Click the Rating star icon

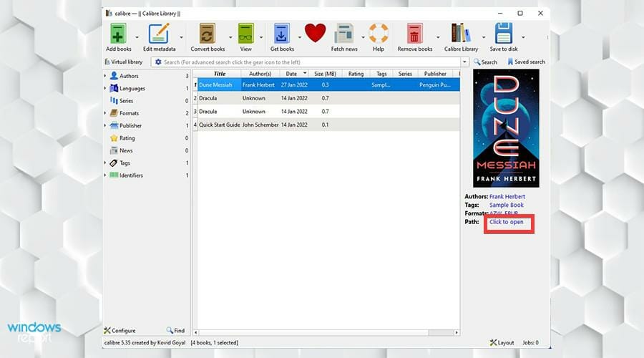[x=114, y=138]
